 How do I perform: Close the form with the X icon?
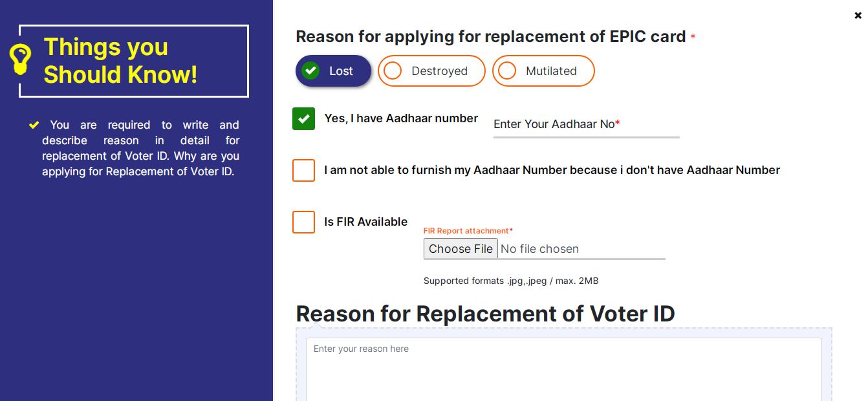[x=858, y=16]
